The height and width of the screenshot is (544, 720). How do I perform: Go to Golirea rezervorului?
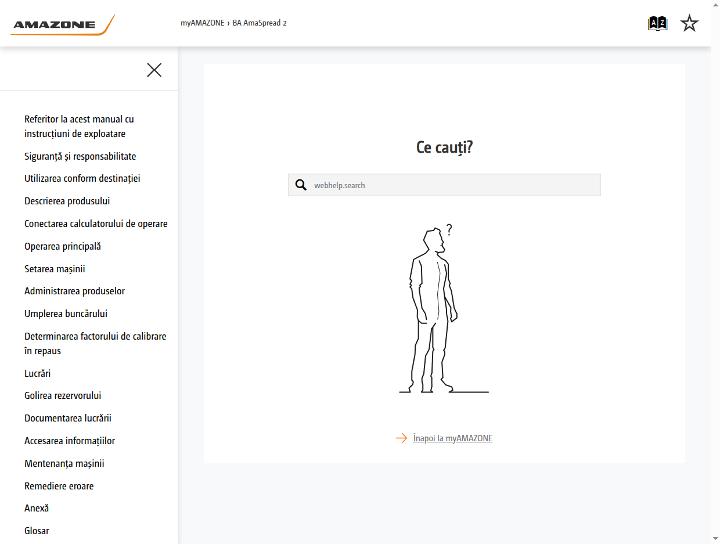click(62, 396)
